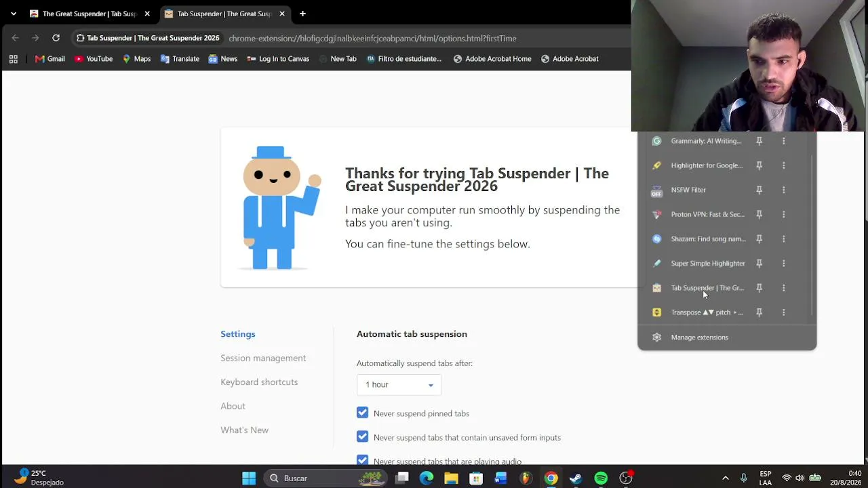Viewport: 868px width, 488px height.
Task: Pin the NSFW Filter extension
Action: pos(759,190)
